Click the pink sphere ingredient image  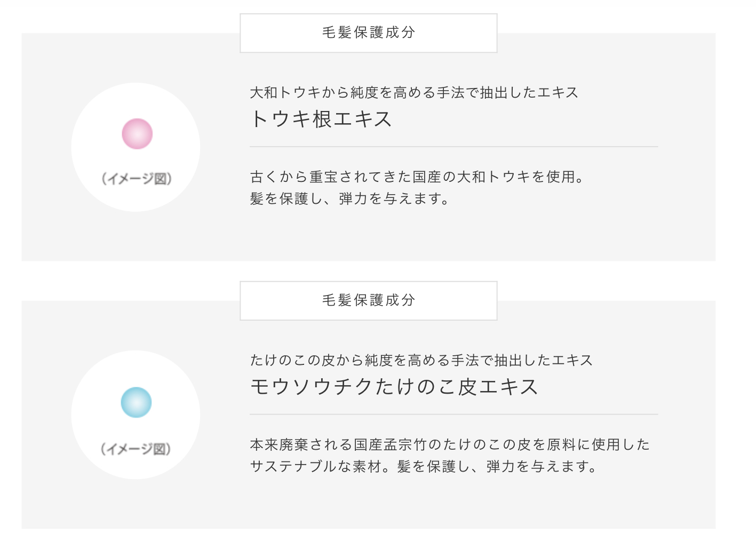pos(137,134)
